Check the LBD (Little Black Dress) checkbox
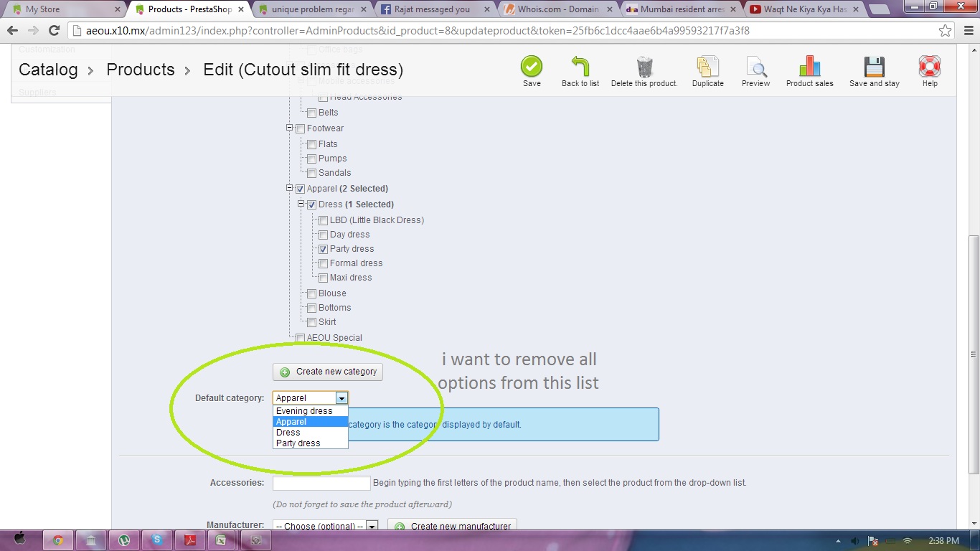This screenshot has height=551, width=980. pyautogui.click(x=323, y=220)
